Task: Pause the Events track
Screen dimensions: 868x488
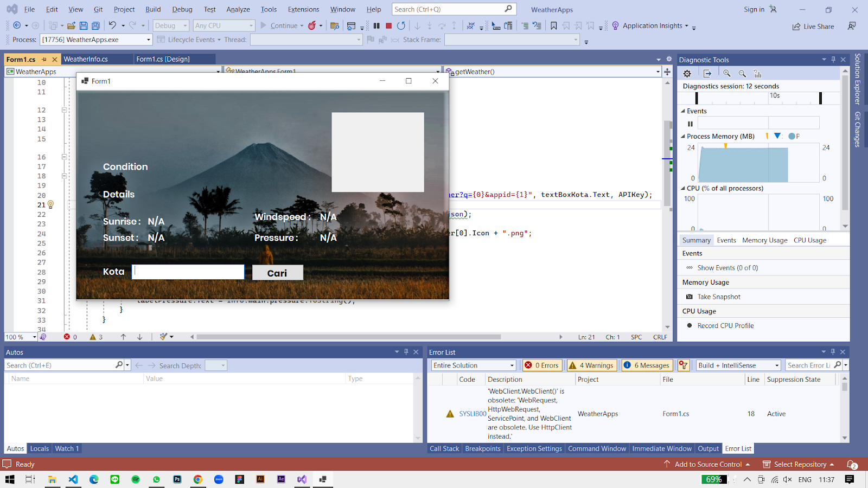Action: 690,124
